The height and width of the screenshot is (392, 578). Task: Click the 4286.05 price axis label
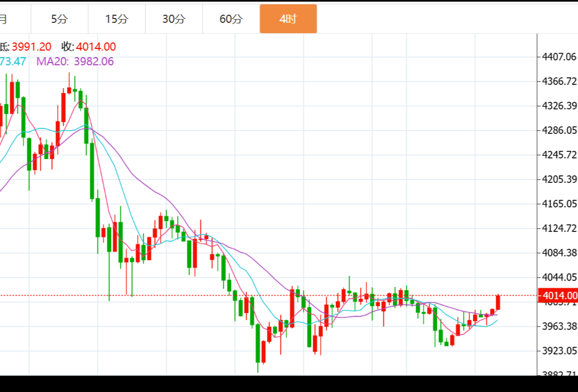click(559, 130)
